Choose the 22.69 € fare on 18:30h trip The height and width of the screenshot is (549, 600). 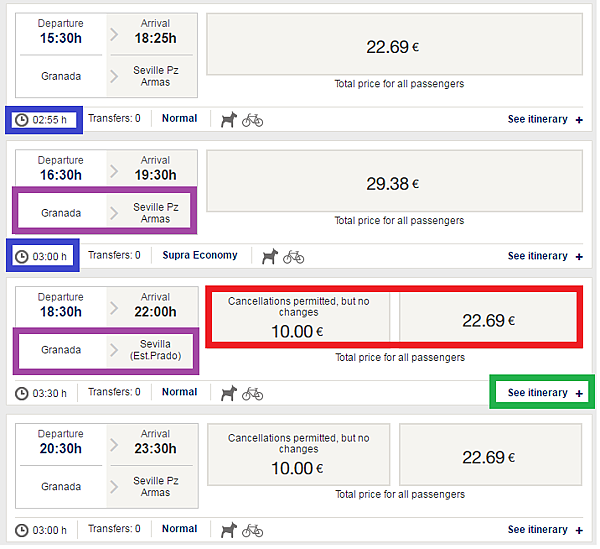tap(490, 320)
